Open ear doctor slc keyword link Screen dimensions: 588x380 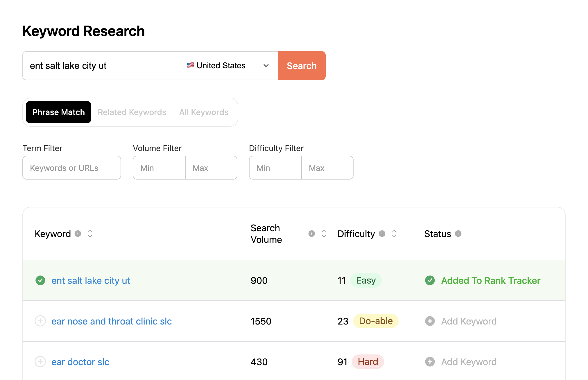click(80, 362)
